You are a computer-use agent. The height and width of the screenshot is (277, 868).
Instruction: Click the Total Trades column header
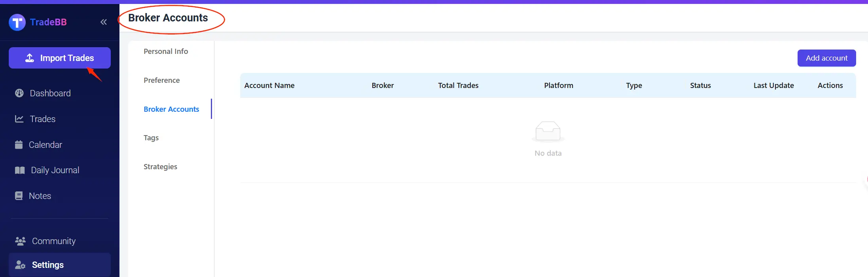pyautogui.click(x=458, y=86)
